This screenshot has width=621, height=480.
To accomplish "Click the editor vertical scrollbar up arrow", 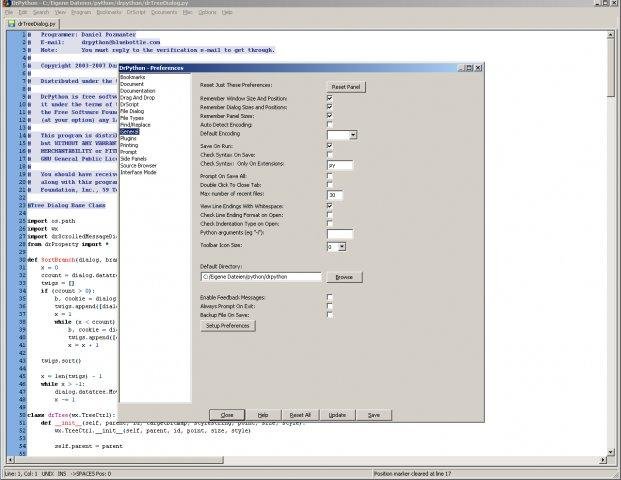I will click(x=611, y=35).
